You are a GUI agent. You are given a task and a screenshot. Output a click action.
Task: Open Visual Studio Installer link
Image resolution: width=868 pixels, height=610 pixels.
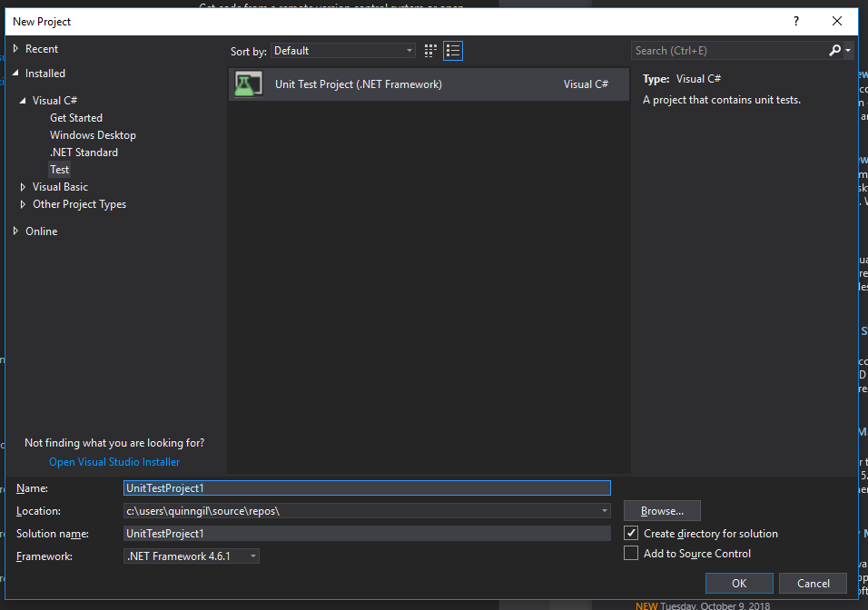click(113, 461)
